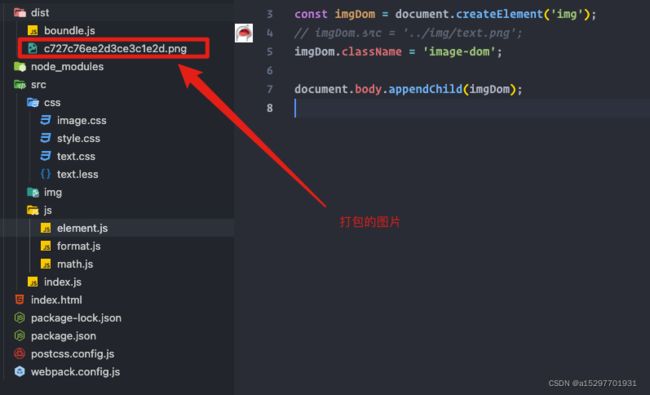Click the braces icon beside text.less
The width and height of the screenshot is (650, 395).
click(46, 174)
